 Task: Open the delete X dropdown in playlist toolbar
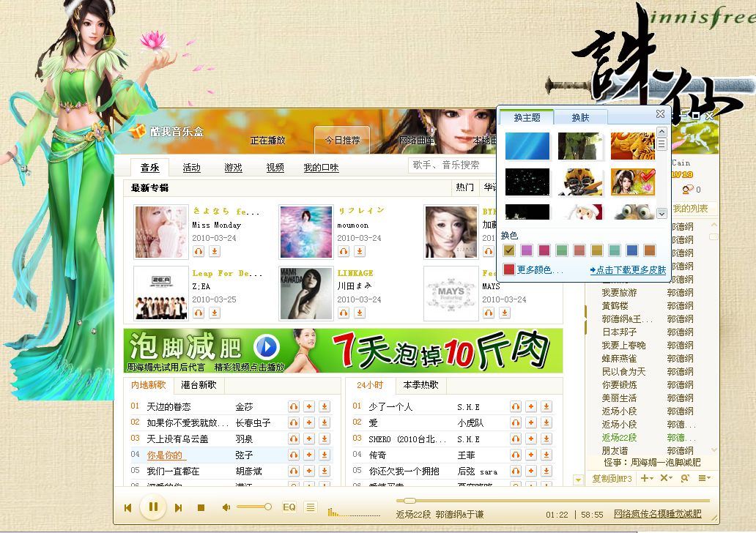pyautogui.click(x=666, y=478)
